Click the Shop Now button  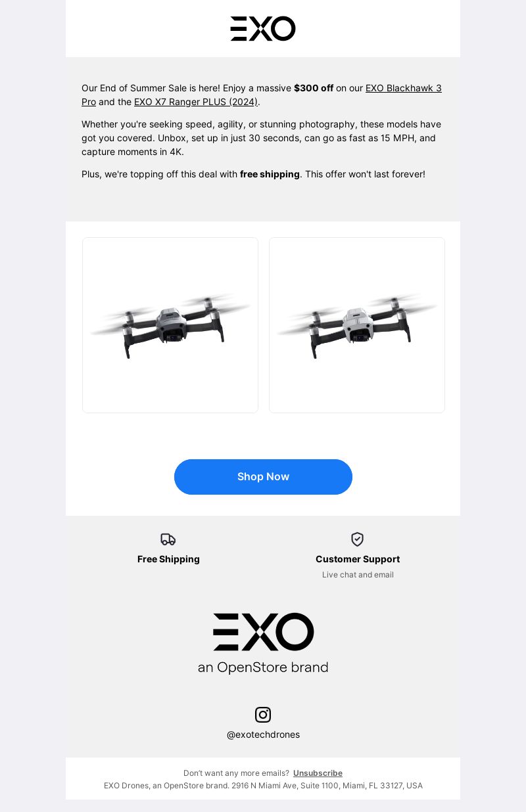[263, 477]
